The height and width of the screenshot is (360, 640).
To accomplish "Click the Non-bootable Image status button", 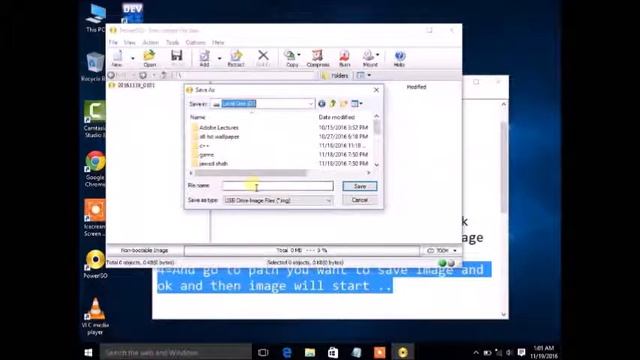I will coord(144,251).
